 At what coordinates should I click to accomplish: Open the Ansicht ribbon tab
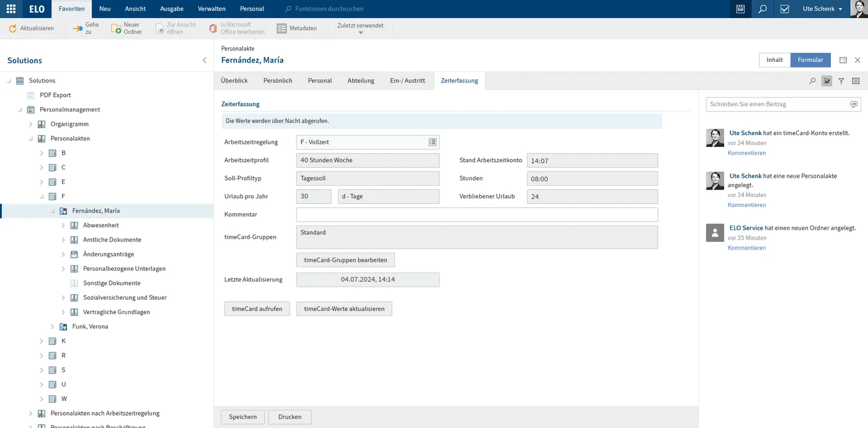(135, 9)
